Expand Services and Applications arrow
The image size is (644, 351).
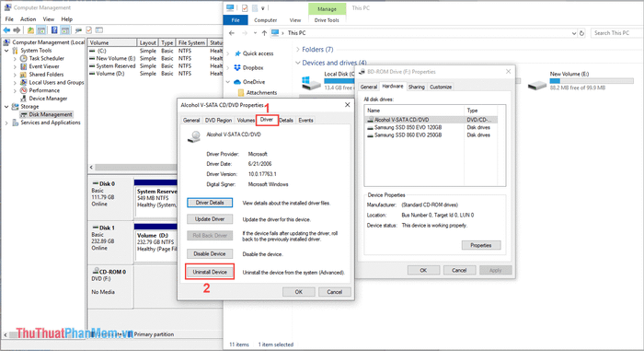6,123
